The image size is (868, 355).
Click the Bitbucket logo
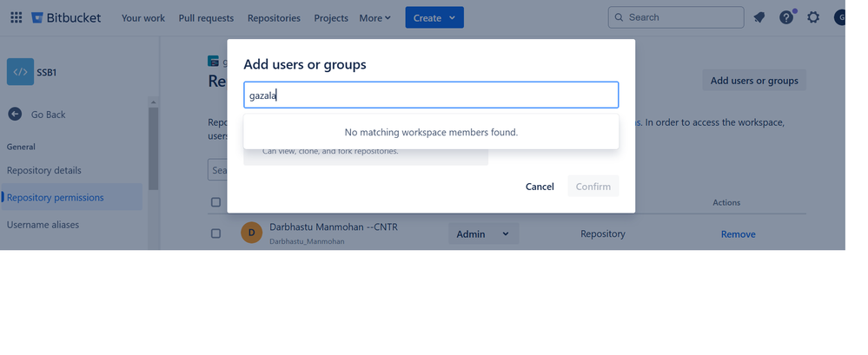(66, 17)
